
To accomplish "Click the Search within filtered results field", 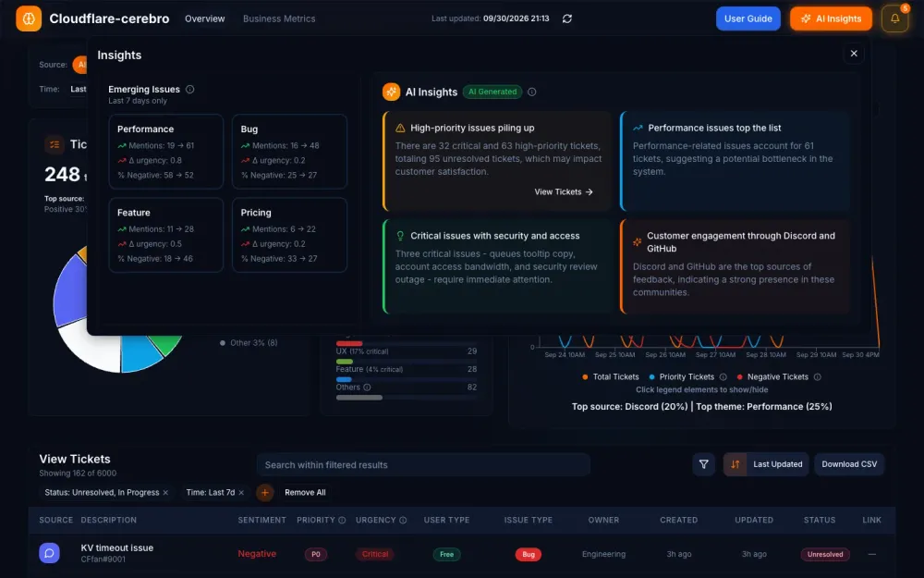I will (x=423, y=465).
